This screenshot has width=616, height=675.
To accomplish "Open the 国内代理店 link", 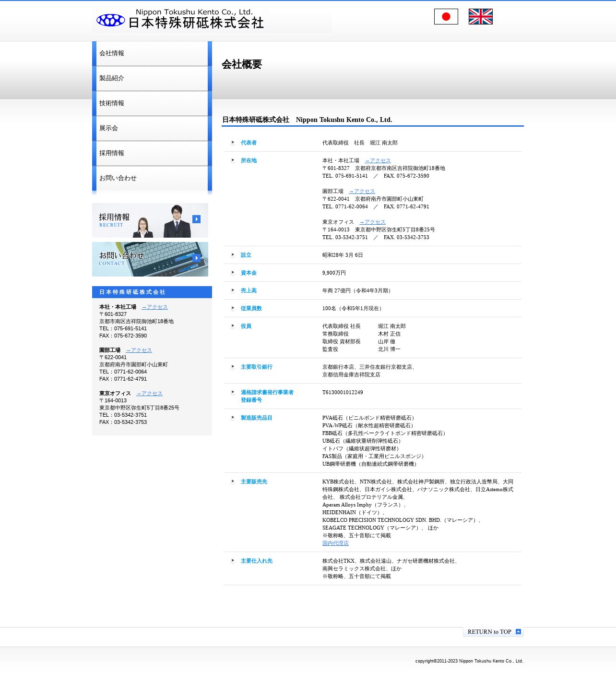I will pyautogui.click(x=335, y=543).
